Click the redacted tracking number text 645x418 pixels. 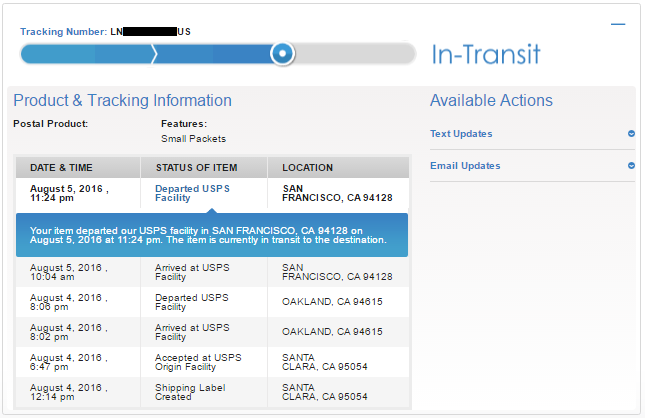[x=150, y=32]
